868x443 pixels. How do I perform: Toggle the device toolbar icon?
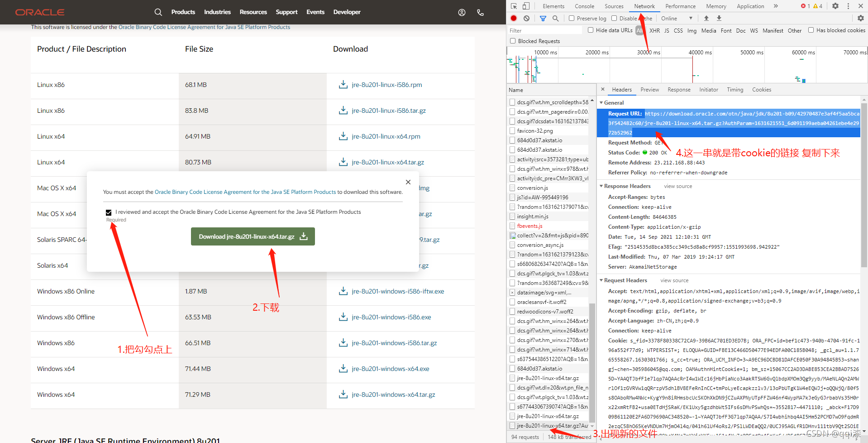[x=526, y=6]
